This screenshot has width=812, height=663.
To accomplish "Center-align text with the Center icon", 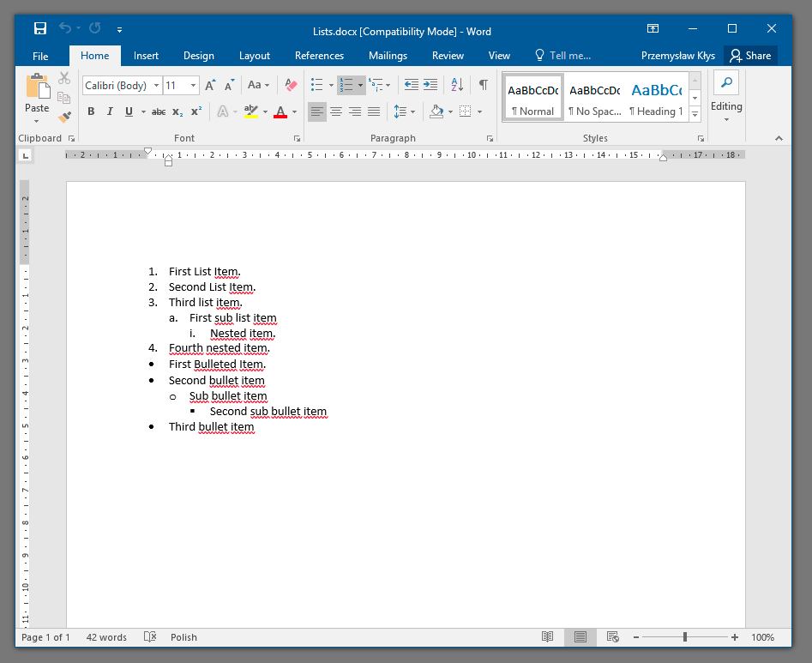I will click(336, 112).
